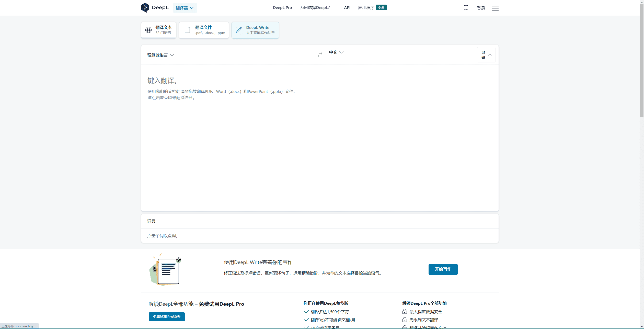Open the hamburger menu icon
The width and height of the screenshot is (644, 329).
pyautogui.click(x=495, y=8)
